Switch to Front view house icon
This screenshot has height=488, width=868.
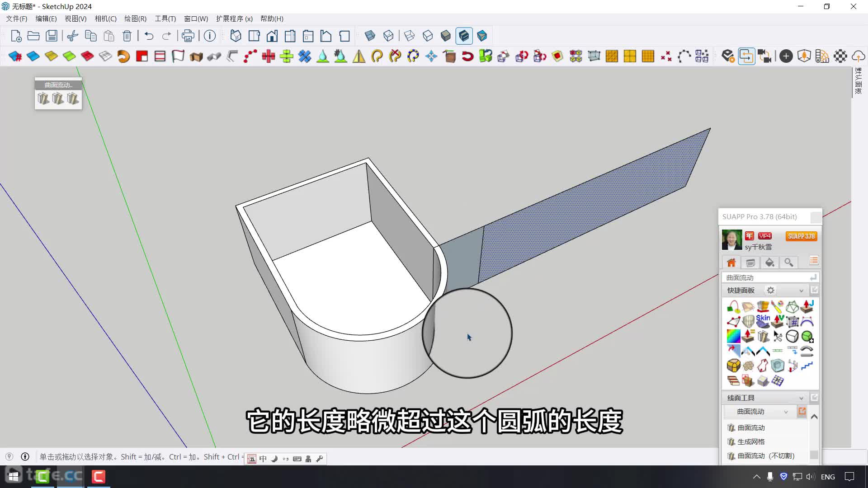[x=272, y=36]
